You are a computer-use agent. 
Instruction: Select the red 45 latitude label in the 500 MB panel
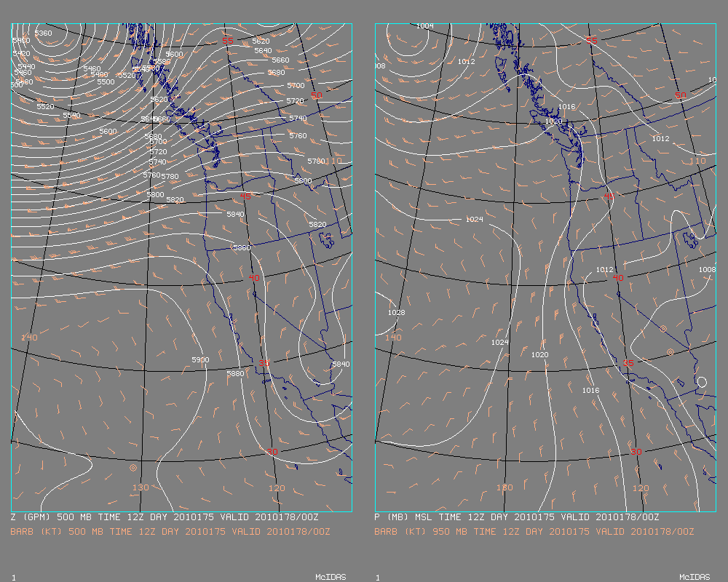[245, 196]
